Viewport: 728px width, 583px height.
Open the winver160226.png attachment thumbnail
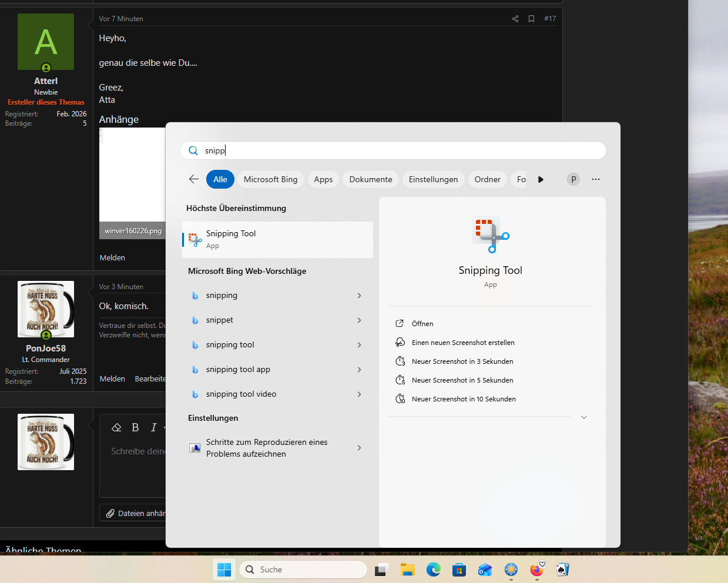pyautogui.click(x=132, y=183)
